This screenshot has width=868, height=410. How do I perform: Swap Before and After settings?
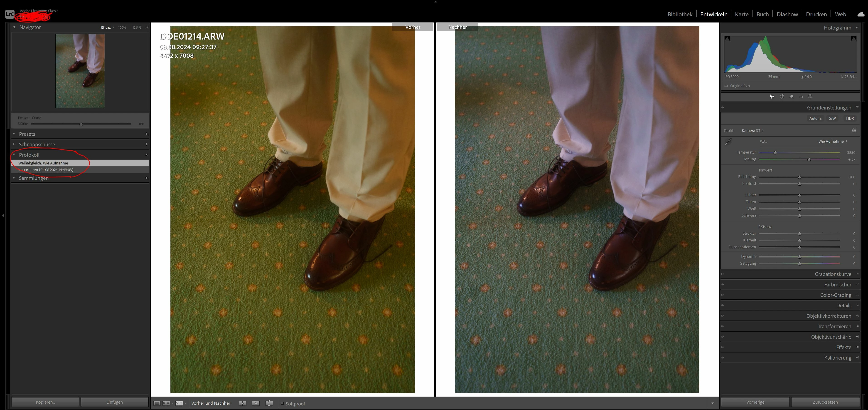269,403
